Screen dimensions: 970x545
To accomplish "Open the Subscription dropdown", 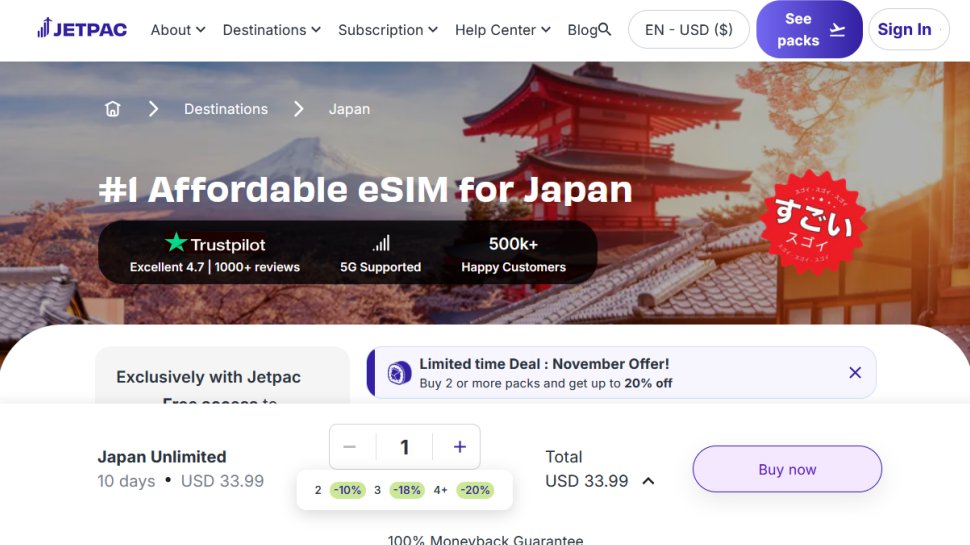I will [x=388, y=30].
